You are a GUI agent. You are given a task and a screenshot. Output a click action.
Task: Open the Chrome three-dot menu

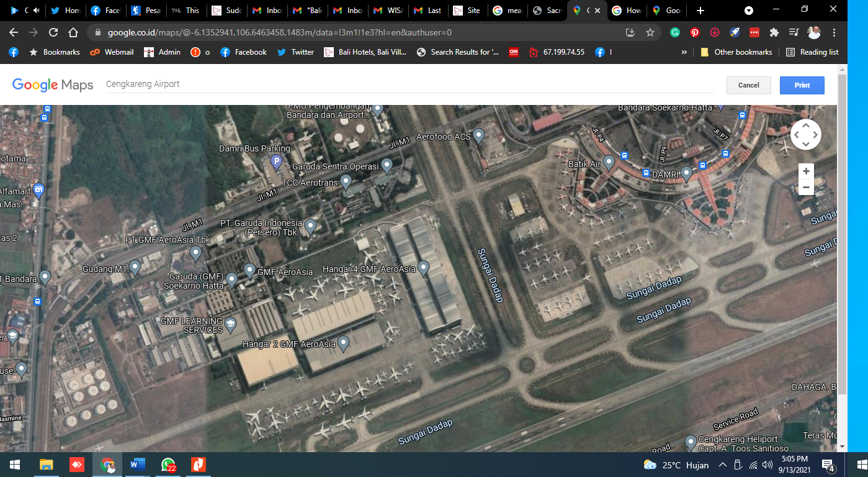tap(834, 32)
